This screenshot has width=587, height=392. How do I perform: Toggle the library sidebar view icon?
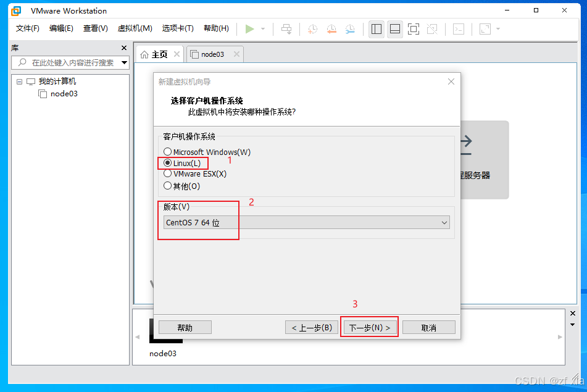coord(377,29)
